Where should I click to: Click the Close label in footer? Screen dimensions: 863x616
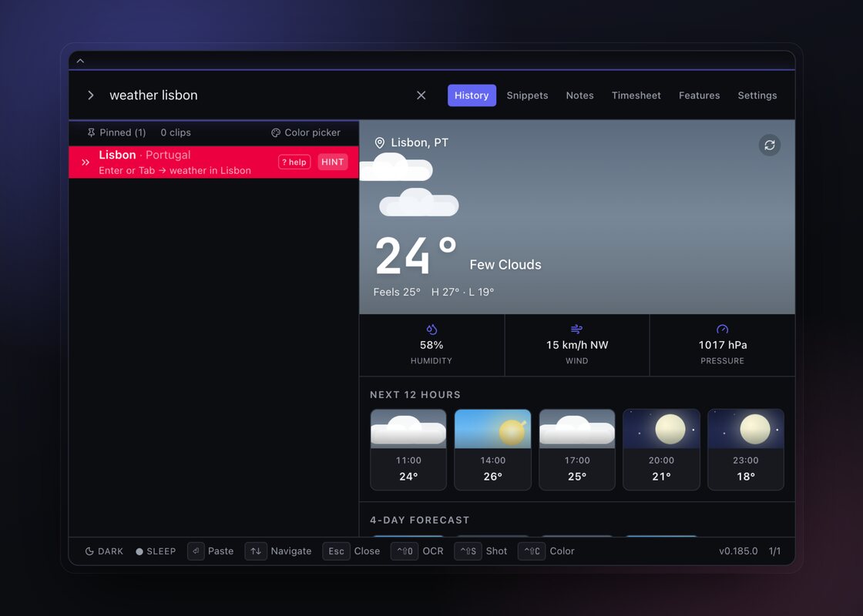coord(367,551)
